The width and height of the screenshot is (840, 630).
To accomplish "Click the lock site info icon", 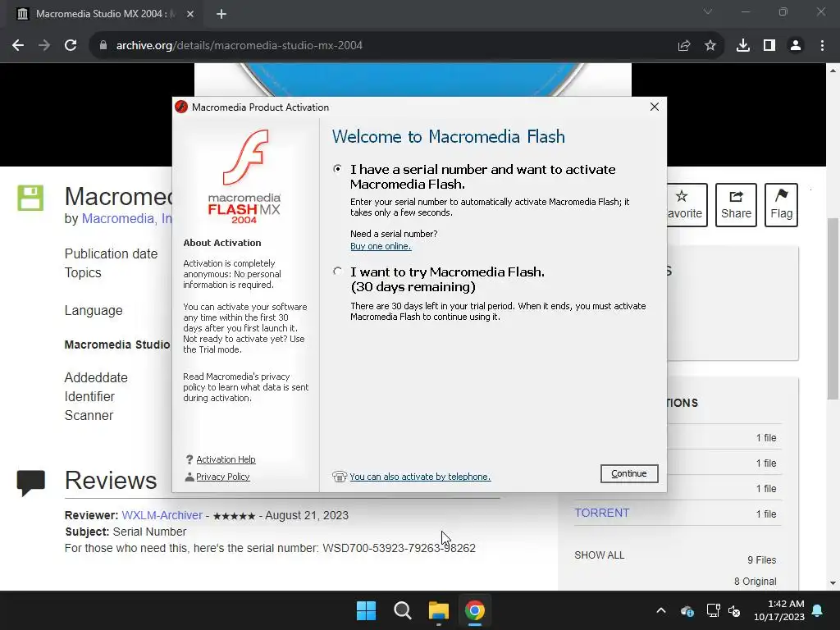I will coord(103,46).
